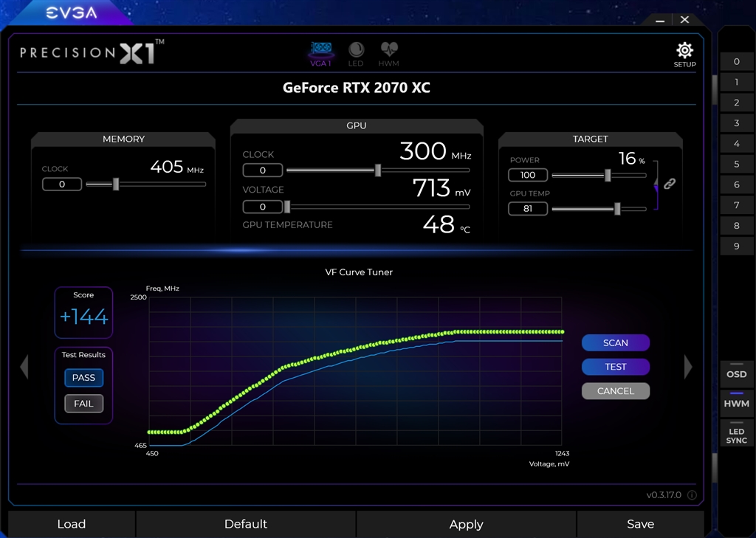This screenshot has width=756, height=538.
Task: Select profile slot 7
Action: (x=736, y=205)
